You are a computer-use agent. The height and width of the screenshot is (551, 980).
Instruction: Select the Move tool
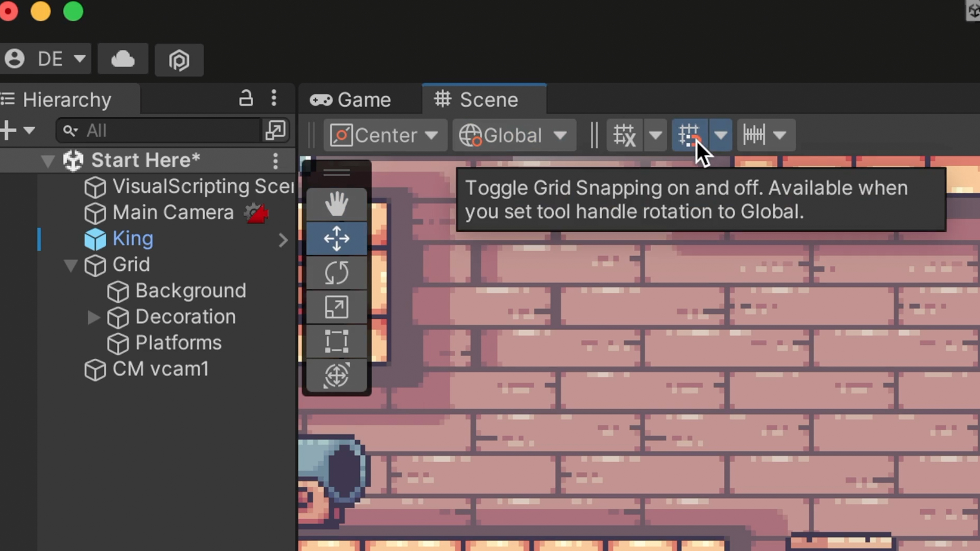tap(336, 238)
